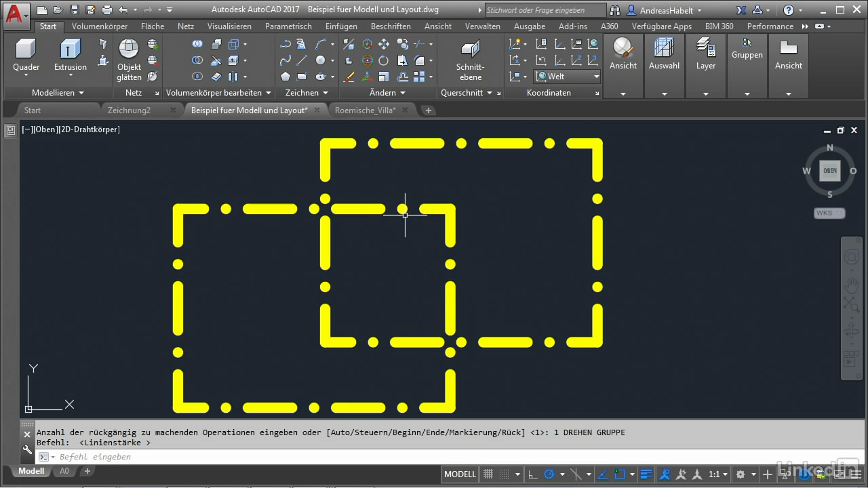
Task: Expand the Ändern panel
Action: click(387, 93)
